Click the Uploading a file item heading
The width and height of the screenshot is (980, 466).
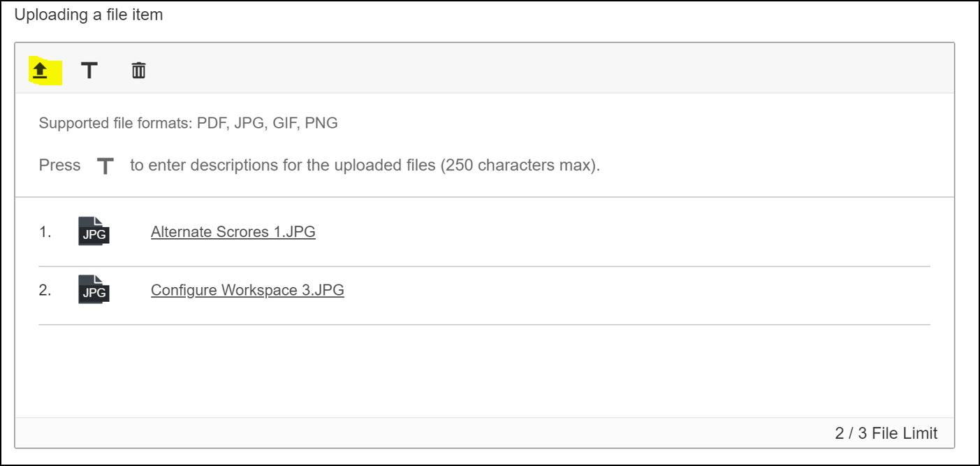point(89,15)
